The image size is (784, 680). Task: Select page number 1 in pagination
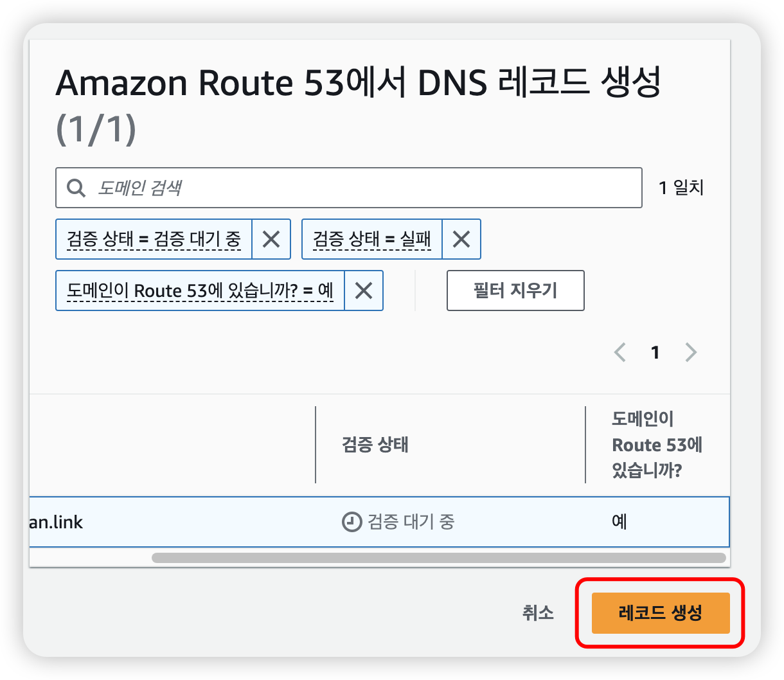pyautogui.click(x=655, y=352)
